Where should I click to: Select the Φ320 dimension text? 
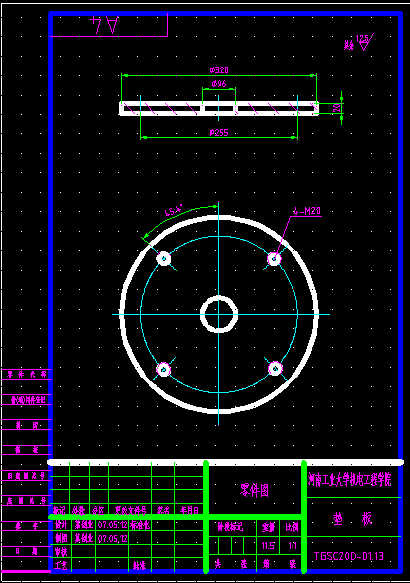pyautogui.click(x=219, y=70)
